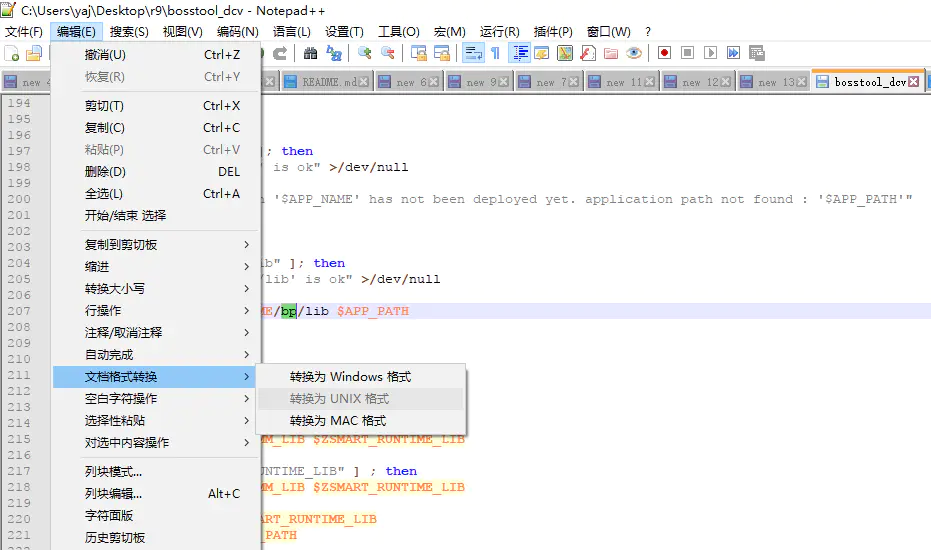
Task: Expand the 转换大小写 submenu
Action: tap(156, 289)
